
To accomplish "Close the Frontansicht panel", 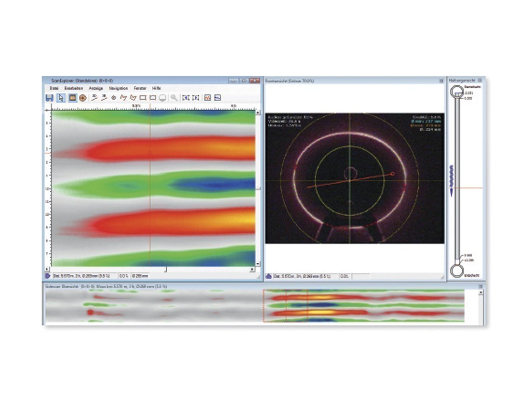I will [x=442, y=81].
